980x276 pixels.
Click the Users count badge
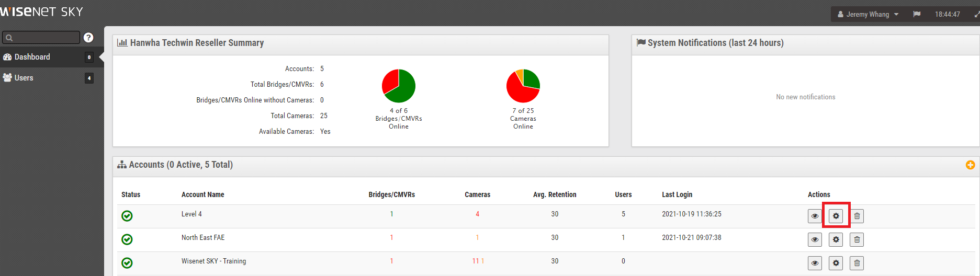pos(89,78)
